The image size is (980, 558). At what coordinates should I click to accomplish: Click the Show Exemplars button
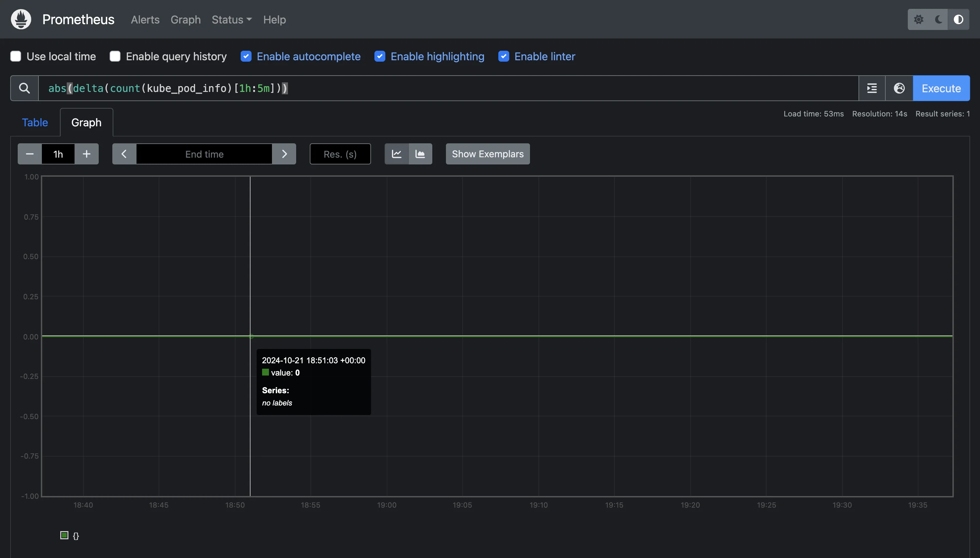(488, 154)
